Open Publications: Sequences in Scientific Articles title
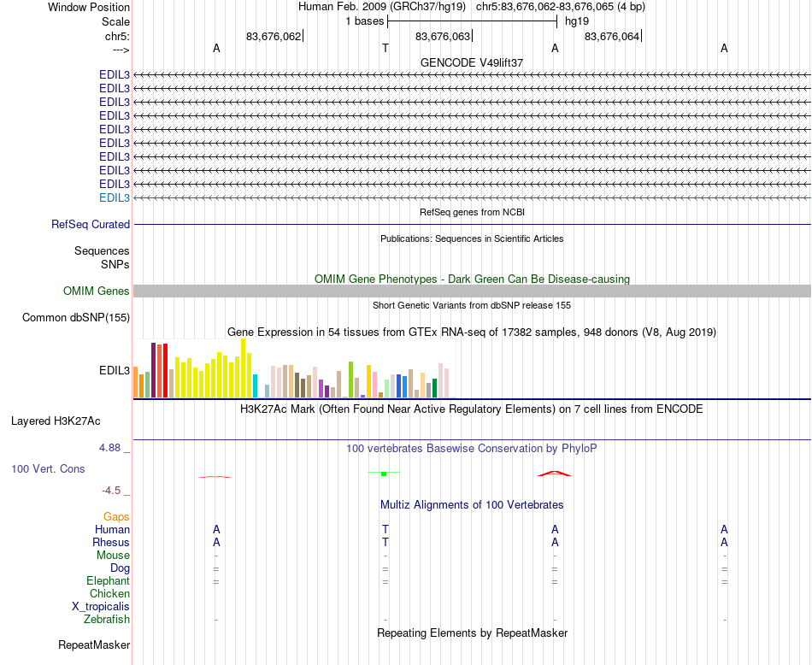This screenshot has height=665, width=812. tap(472, 238)
